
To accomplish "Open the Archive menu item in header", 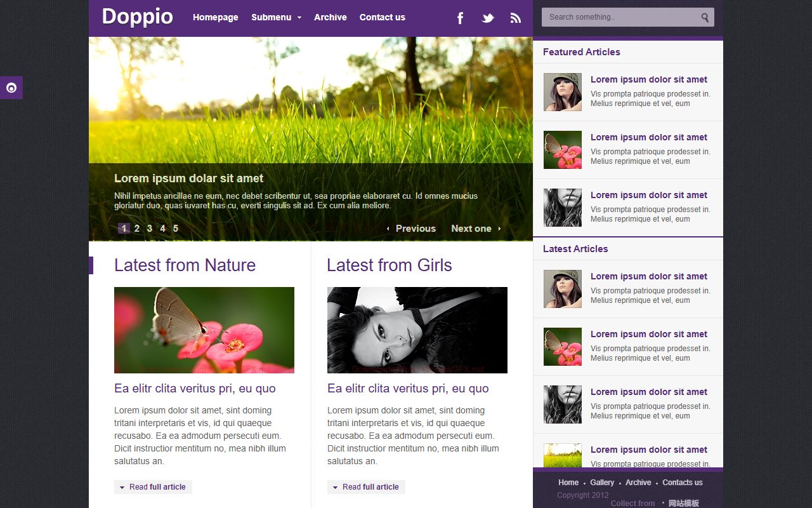I will pyautogui.click(x=331, y=17).
